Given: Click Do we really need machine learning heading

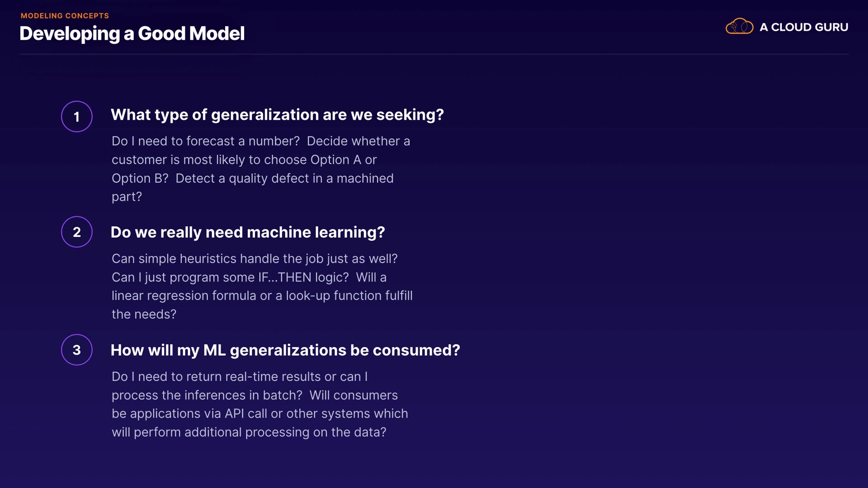Looking at the screenshot, I should coord(248,232).
